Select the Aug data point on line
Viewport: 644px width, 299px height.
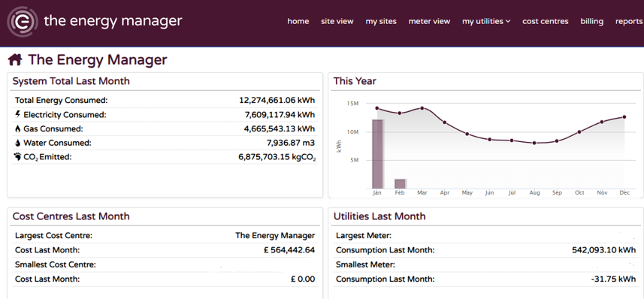(x=534, y=143)
